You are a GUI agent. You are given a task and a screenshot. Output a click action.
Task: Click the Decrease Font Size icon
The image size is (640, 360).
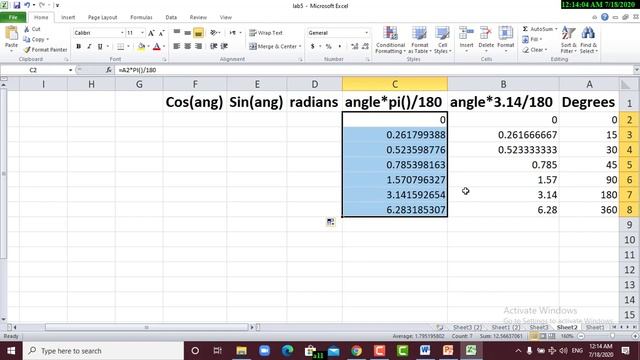161,33
